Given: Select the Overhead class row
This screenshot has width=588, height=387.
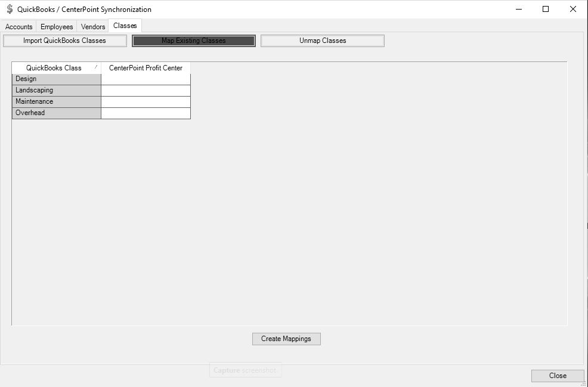Looking at the screenshot, I should pos(57,113).
